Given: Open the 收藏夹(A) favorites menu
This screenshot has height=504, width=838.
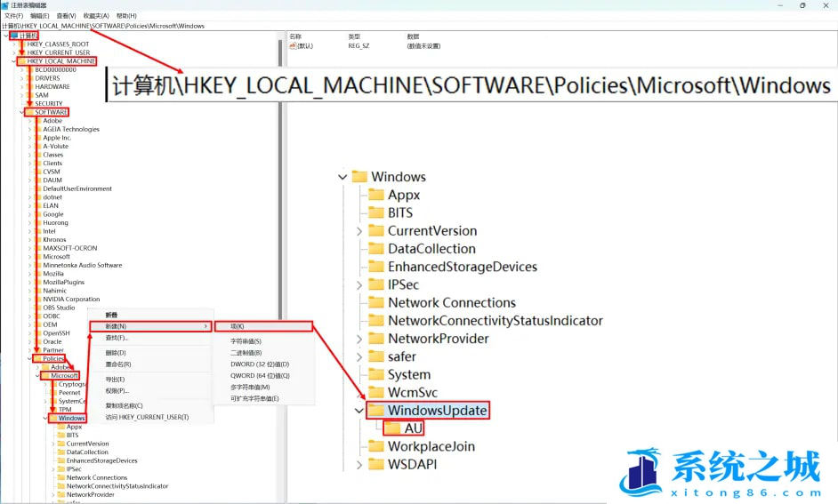Looking at the screenshot, I should (x=96, y=16).
